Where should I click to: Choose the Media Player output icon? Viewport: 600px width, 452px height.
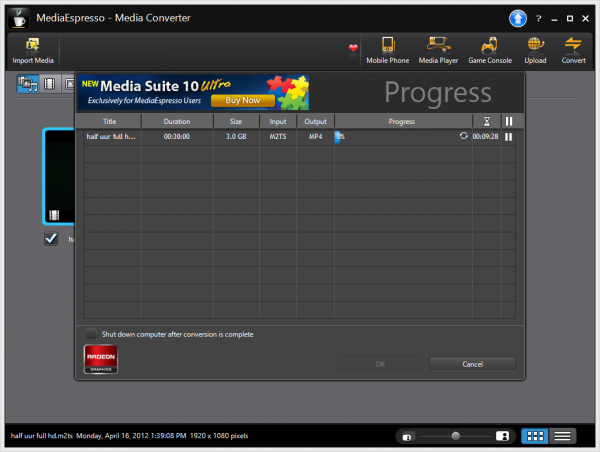437,44
